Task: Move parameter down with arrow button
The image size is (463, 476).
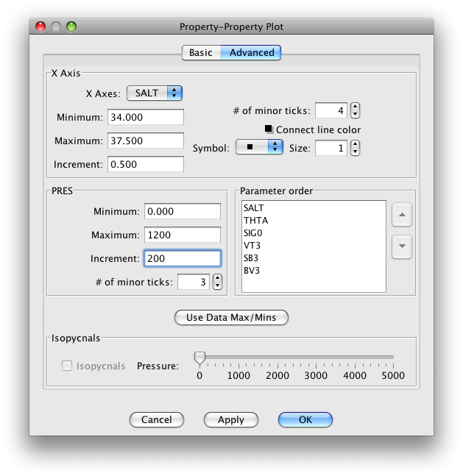Action: coord(402,246)
